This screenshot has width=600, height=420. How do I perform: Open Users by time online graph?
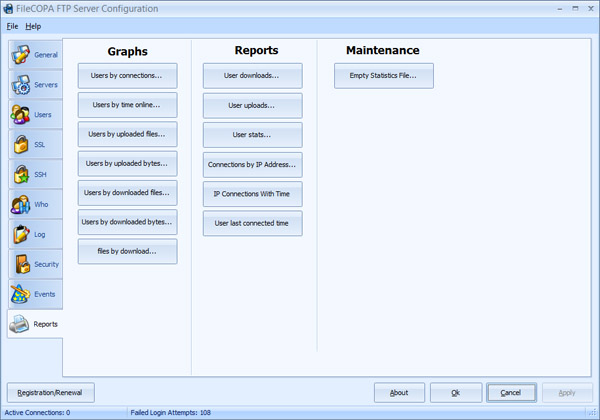click(127, 105)
